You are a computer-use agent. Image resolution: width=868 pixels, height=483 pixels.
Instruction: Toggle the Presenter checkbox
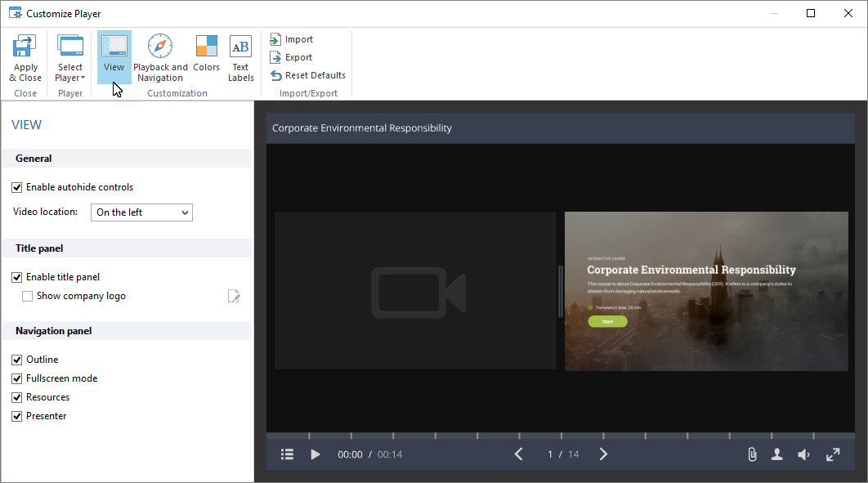click(17, 416)
